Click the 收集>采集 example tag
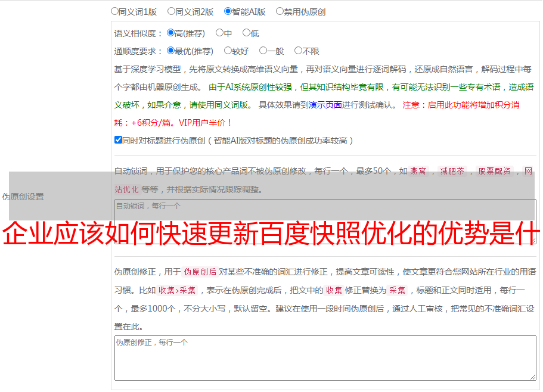The image size is (543, 392). (177, 291)
